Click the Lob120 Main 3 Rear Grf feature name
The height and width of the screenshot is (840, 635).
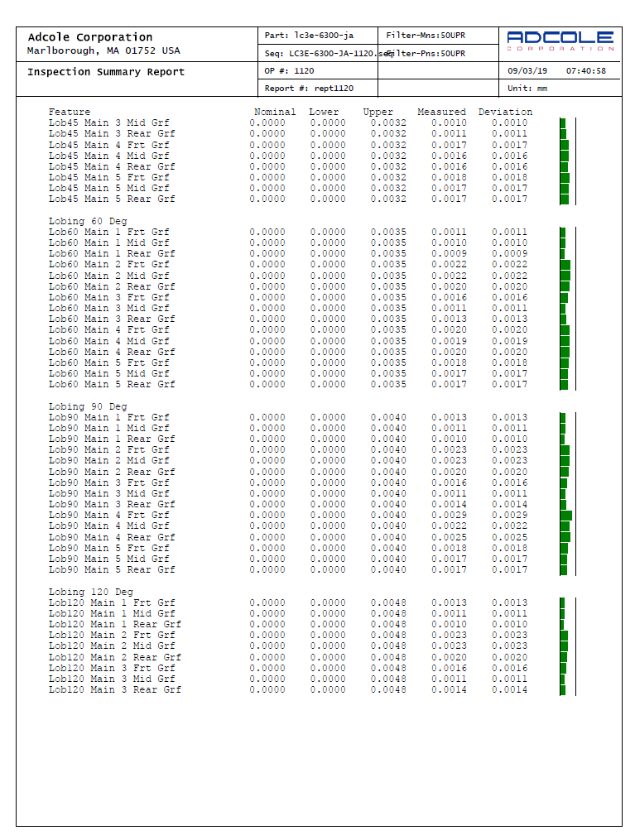114,690
